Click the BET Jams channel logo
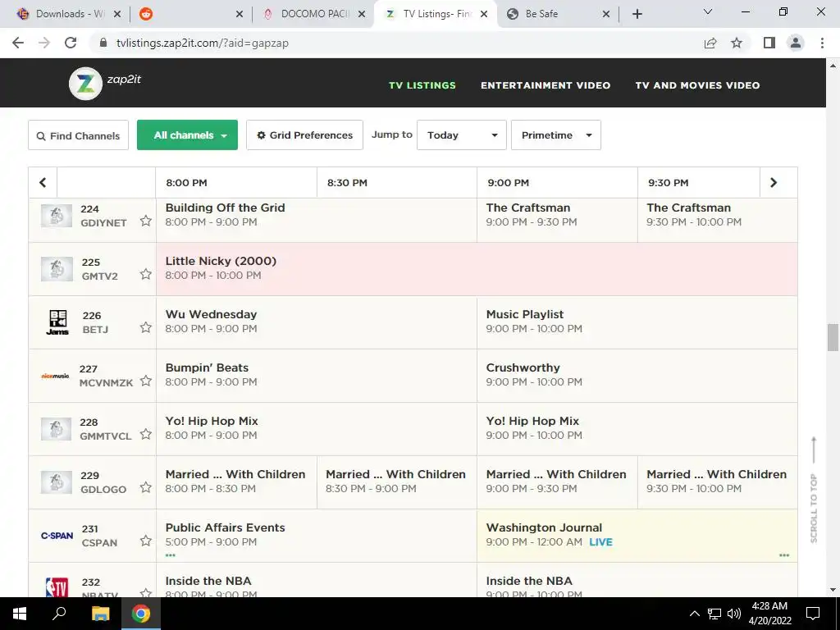The height and width of the screenshot is (630, 840). [57, 322]
